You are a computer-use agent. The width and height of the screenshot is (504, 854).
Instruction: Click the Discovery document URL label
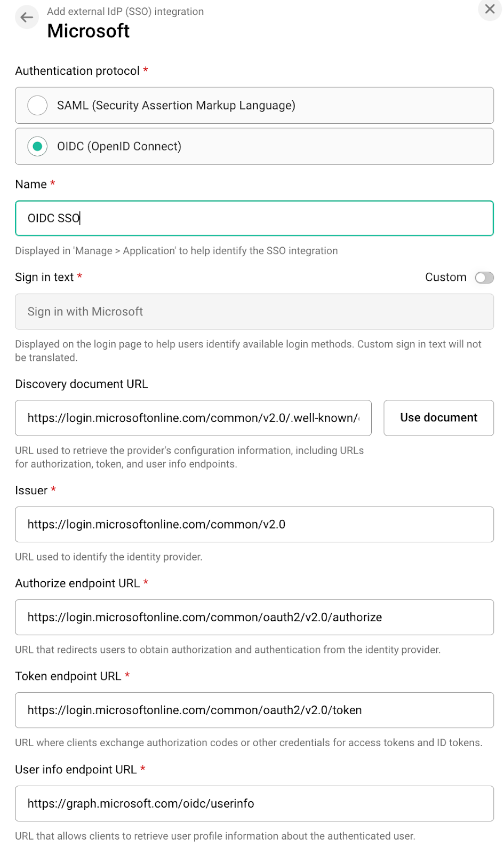[82, 384]
